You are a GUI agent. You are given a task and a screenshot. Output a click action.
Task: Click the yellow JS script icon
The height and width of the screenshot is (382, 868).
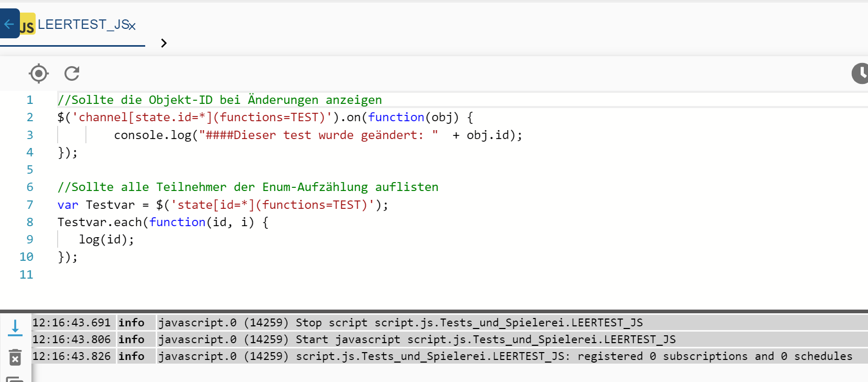(x=27, y=25)
